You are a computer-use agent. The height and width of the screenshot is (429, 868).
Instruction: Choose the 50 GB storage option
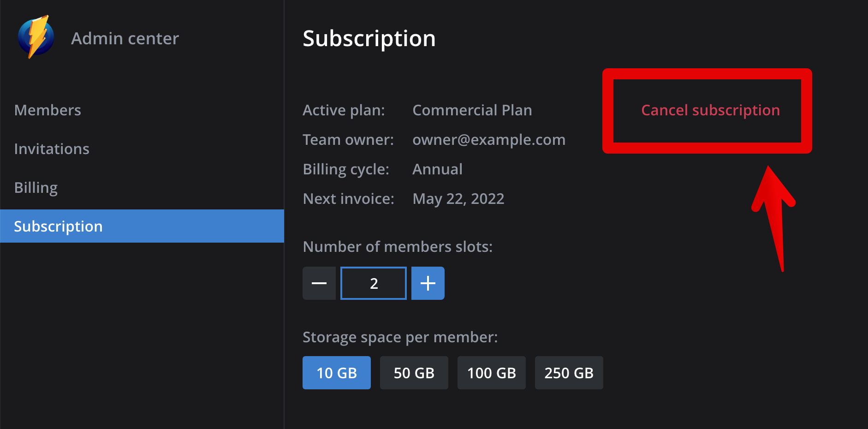pyautogui.click(x=414, y=373)
